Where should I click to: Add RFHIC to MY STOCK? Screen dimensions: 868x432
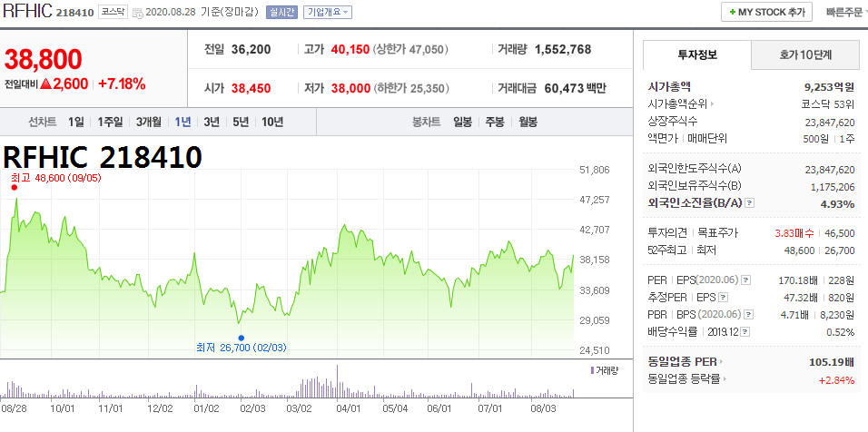coord(766,12)
